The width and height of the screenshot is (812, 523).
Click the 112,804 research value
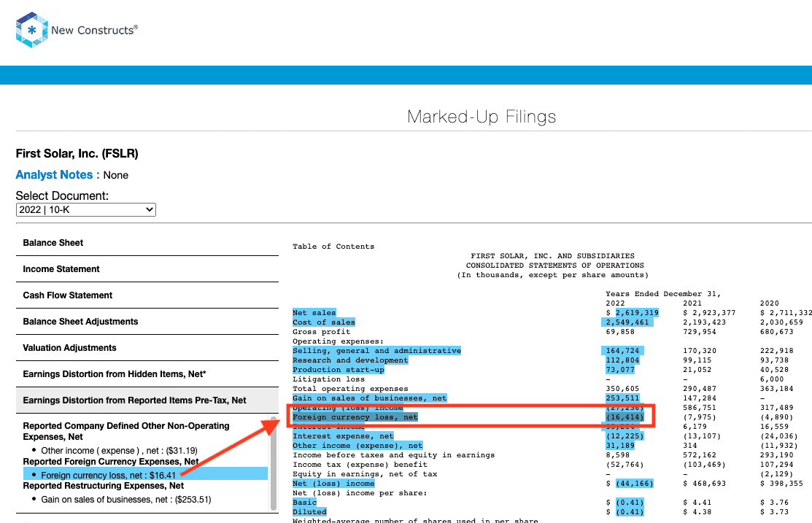(x=622, y=360)
